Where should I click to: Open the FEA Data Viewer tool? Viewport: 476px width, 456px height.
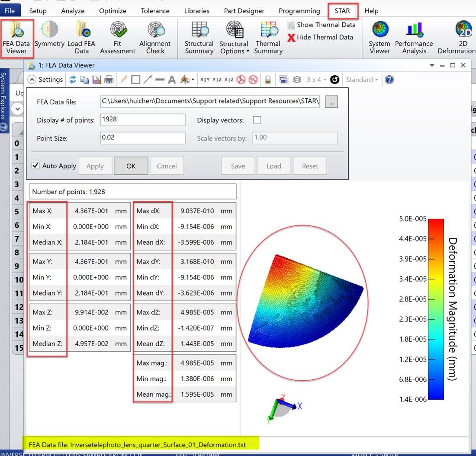tap(17, 38)
